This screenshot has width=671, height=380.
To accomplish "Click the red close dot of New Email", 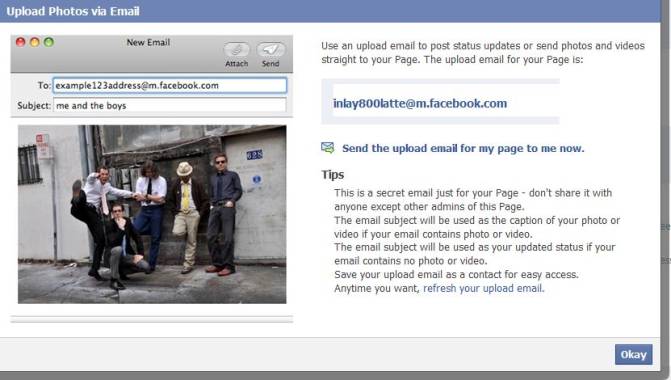I will pos(21,42).
